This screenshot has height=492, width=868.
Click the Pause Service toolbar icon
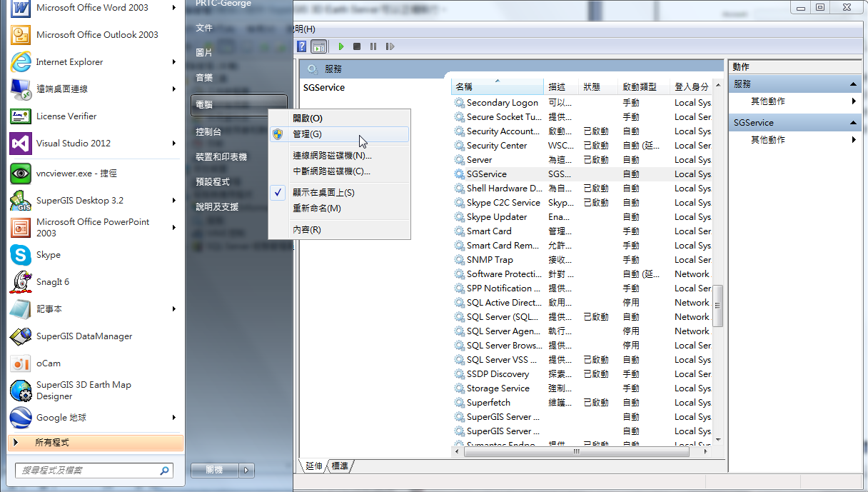pos(373,46)
